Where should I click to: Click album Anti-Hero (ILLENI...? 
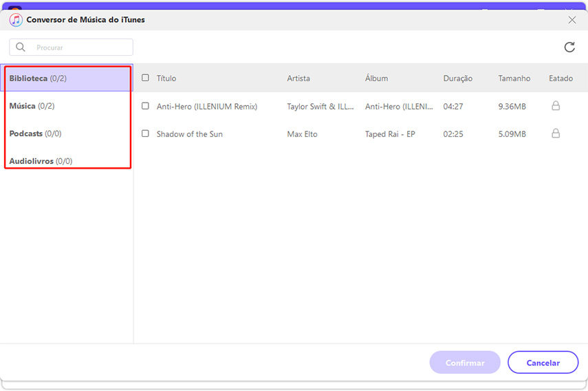point(399,107)
